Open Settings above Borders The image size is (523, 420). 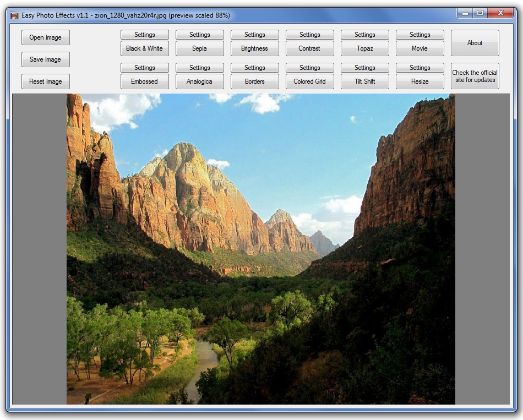pos(254,68)
